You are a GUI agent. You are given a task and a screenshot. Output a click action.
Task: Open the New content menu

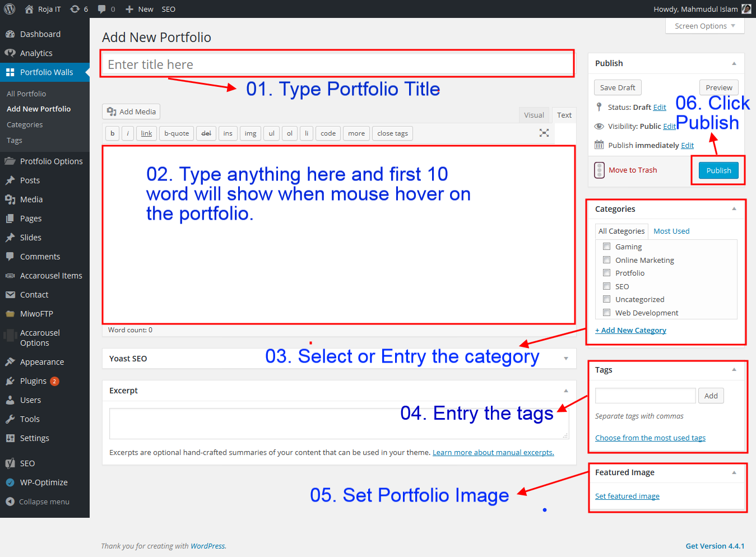[139, 9]
